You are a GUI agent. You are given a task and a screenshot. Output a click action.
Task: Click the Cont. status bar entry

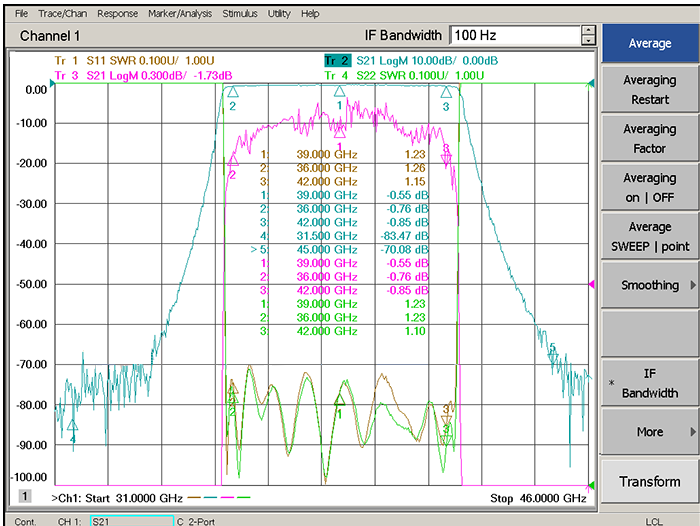tap(25, 521)
